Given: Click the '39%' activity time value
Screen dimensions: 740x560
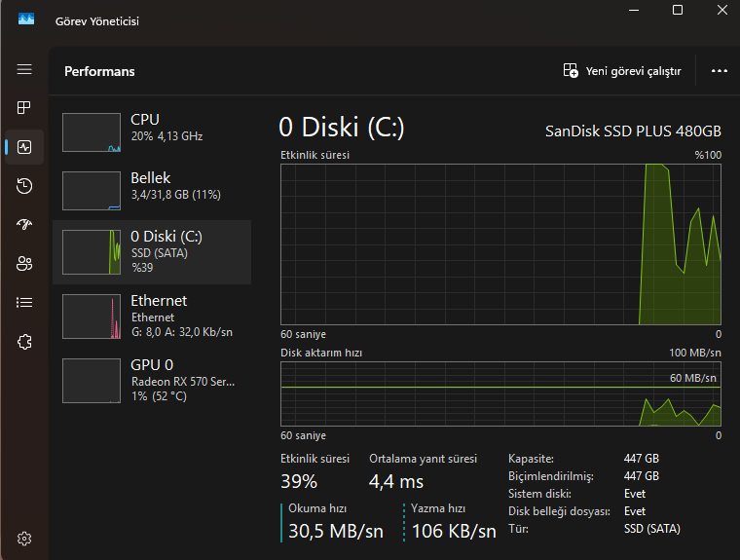Looking at the screenshot, I should coord(299,482).
